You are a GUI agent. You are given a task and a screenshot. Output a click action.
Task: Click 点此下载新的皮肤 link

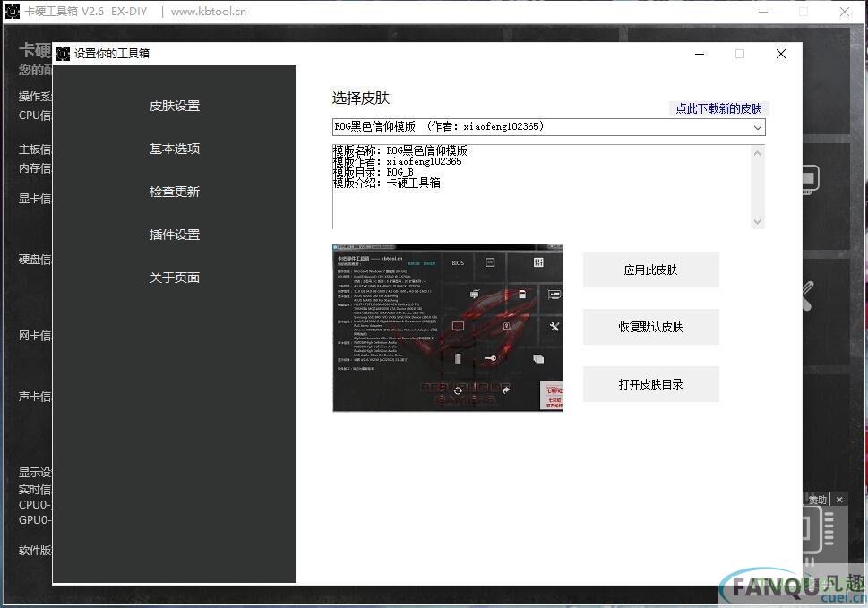pyautogui.click(x=718, y=108)
